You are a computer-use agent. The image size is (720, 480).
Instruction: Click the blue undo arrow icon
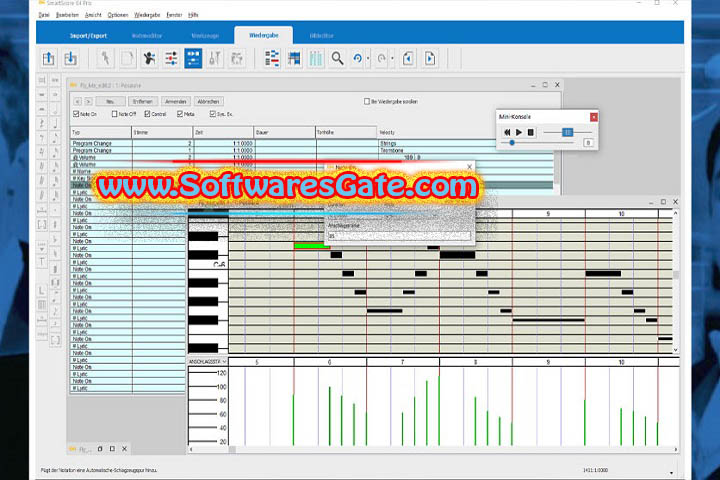point(358,58)
